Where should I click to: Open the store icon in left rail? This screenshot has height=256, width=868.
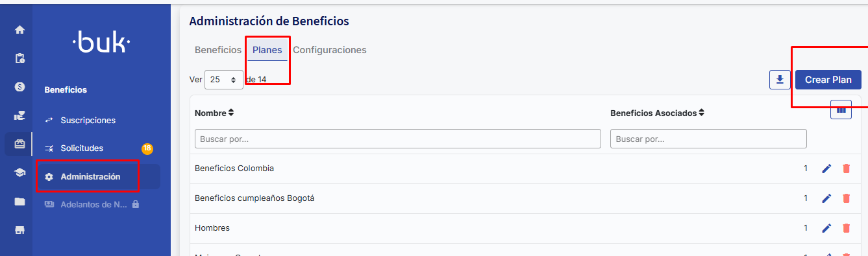pos(19,230)
